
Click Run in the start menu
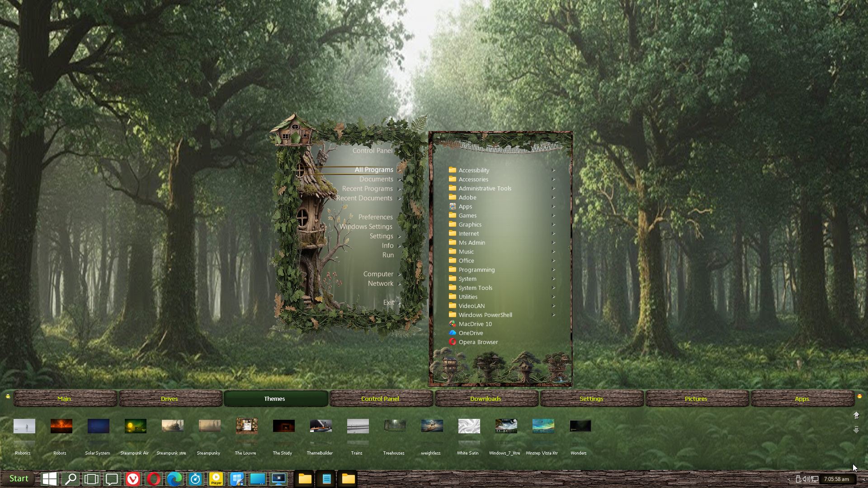388,255
